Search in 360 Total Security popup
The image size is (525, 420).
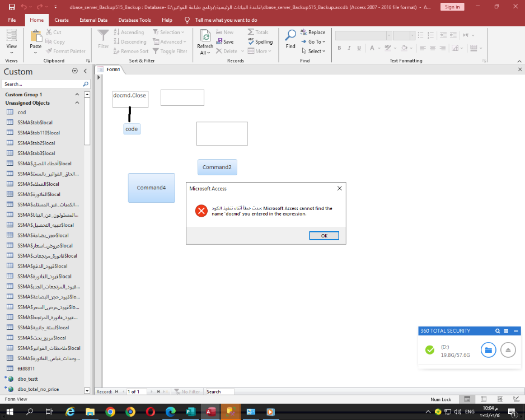coord(498,331)
